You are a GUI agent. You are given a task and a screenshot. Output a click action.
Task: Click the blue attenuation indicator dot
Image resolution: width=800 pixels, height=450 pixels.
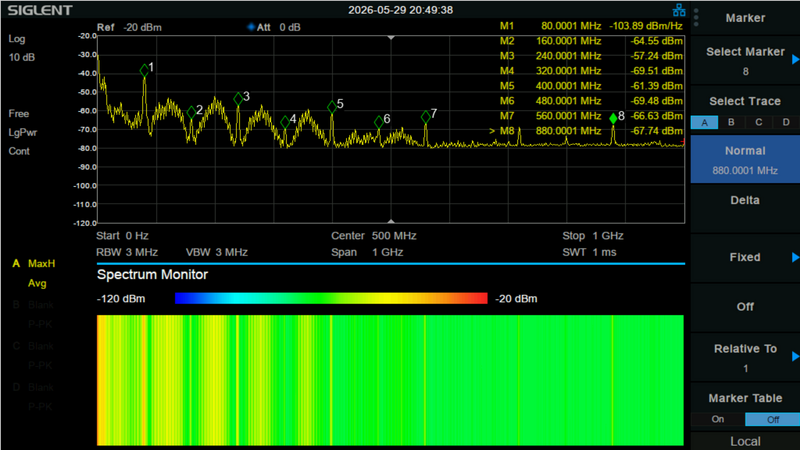(x=251, y=27)
